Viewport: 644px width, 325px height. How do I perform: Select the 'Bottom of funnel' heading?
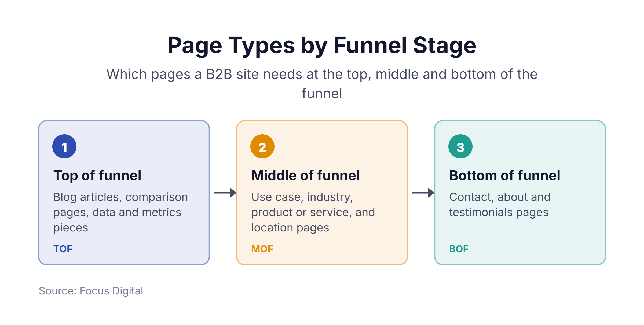point(505,176)
